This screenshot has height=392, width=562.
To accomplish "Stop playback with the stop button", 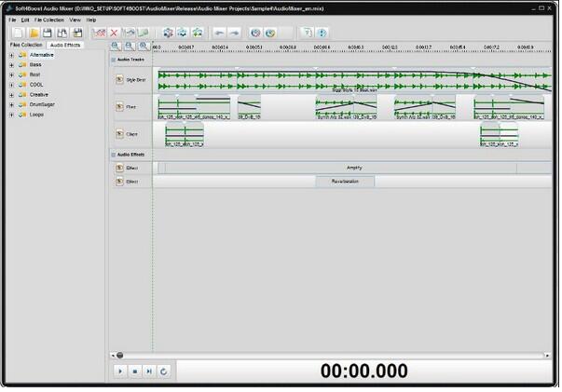I will pos(135,372).
